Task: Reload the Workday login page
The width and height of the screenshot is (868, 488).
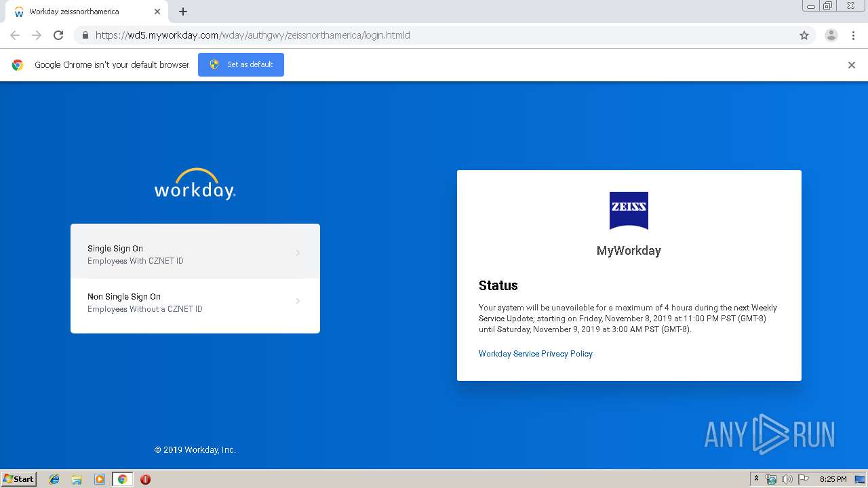Action: [58, 35]
